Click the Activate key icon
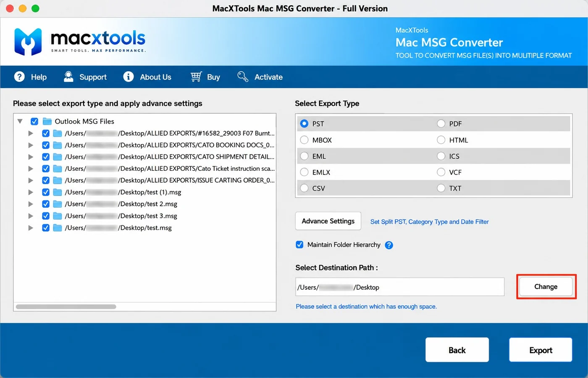 click(243, 77)
